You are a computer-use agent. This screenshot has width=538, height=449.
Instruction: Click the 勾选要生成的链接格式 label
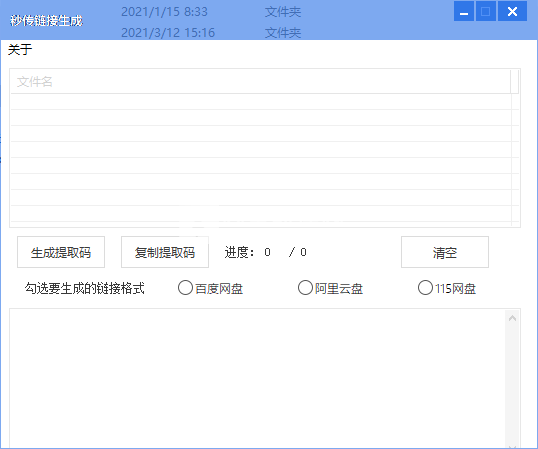coord(84,288)
